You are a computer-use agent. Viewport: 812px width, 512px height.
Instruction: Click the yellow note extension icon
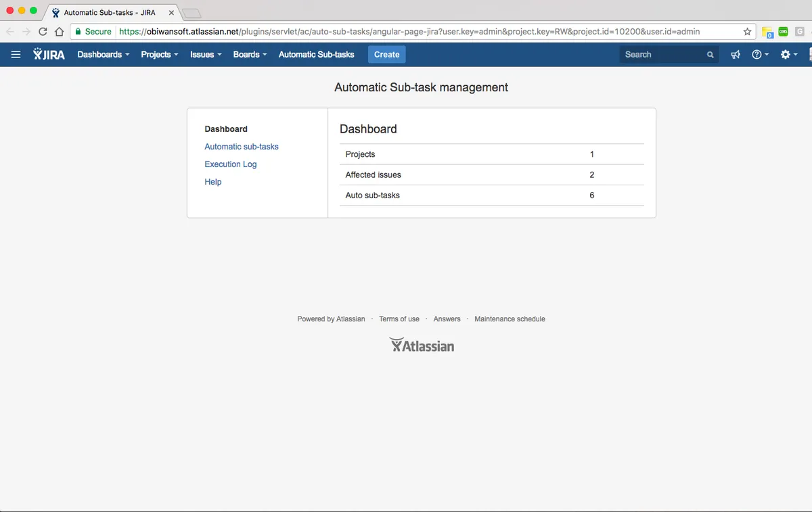[767, 32]
